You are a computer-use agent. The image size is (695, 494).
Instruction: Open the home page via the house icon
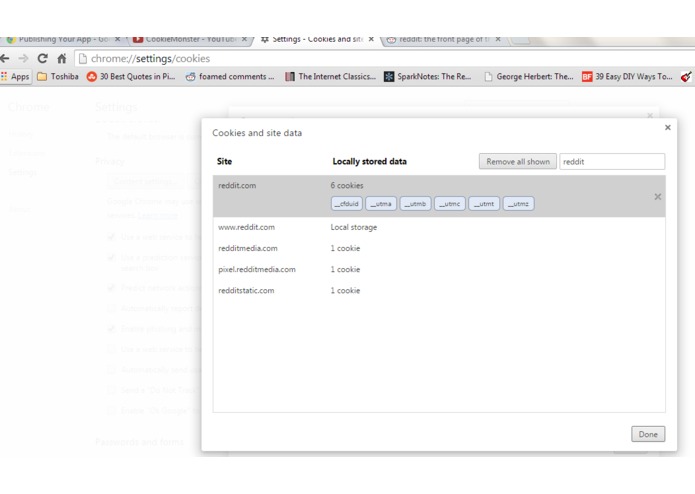tap(62, 58)
